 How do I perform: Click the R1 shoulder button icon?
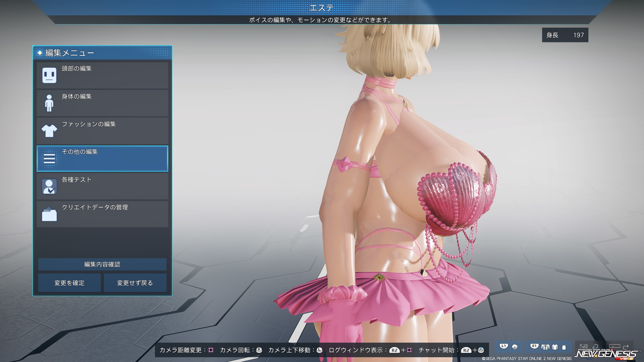pyautogui.click(x=534, y=346)
